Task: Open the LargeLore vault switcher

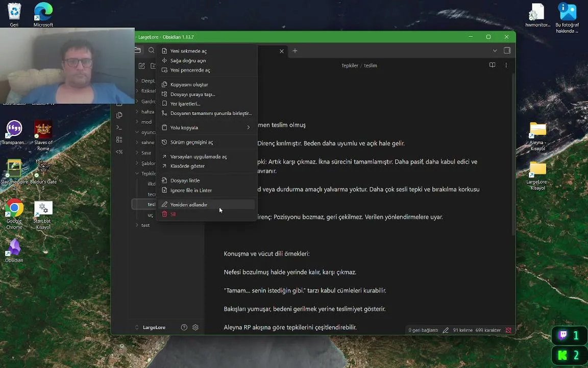Action: (x=151, y=328)
